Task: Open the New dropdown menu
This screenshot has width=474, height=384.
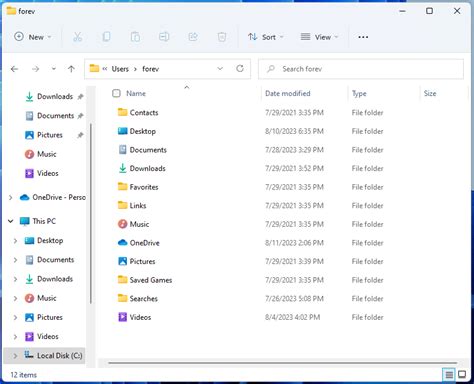Action: [x=33, y=37]
